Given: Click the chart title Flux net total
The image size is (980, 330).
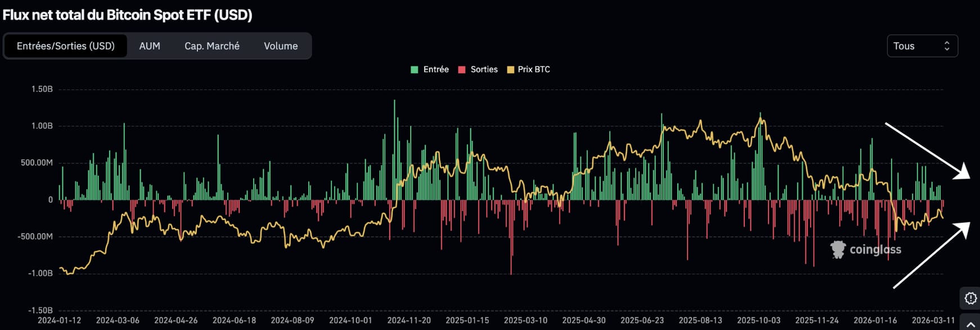Looking at the screenshot, I should click(x=128, y=15).
